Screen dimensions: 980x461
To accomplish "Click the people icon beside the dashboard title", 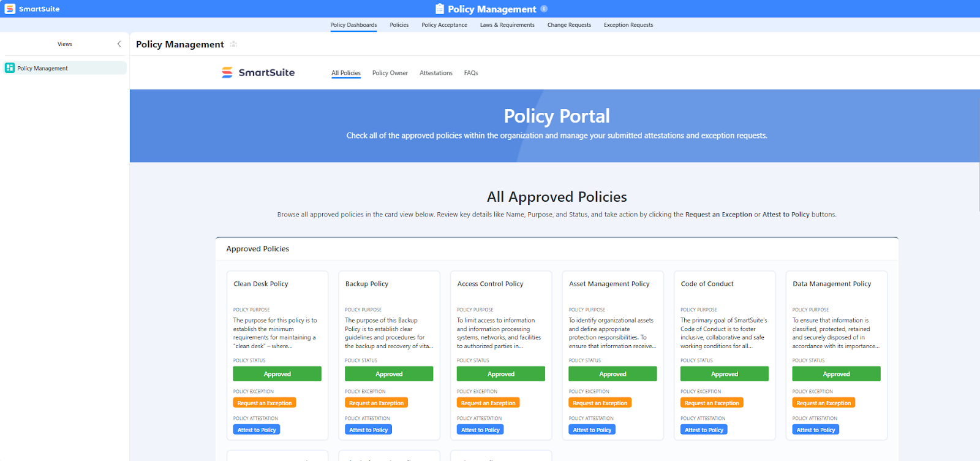I will [x=233, y=44].
